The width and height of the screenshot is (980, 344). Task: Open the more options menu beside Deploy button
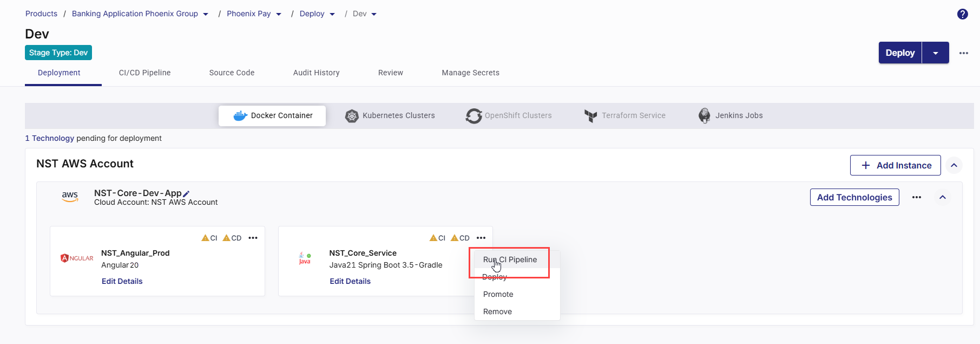click(x=963, y=53)
